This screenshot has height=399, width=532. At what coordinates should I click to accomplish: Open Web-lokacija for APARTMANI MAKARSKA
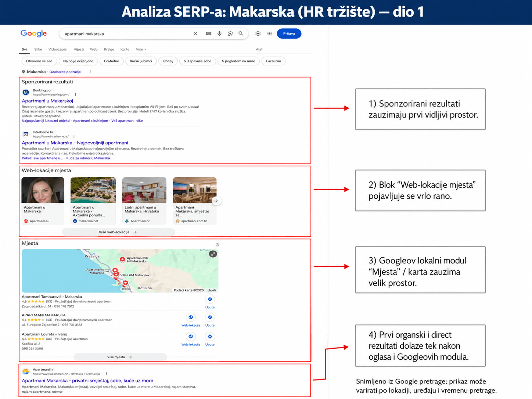[191, 320]
